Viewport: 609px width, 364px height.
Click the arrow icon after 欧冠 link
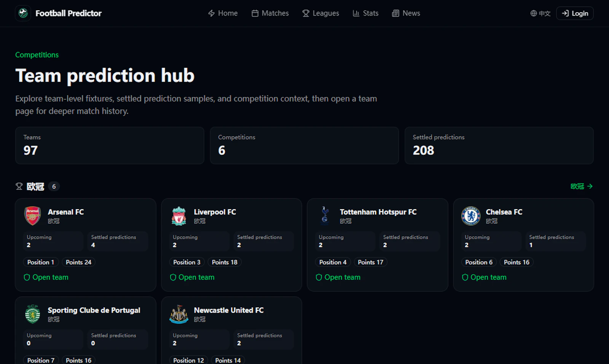click(590, 186)
